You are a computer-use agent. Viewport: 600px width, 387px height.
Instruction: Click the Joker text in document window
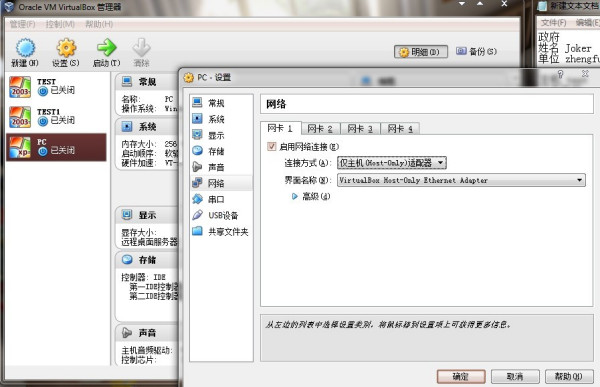(x=578, y=48)
